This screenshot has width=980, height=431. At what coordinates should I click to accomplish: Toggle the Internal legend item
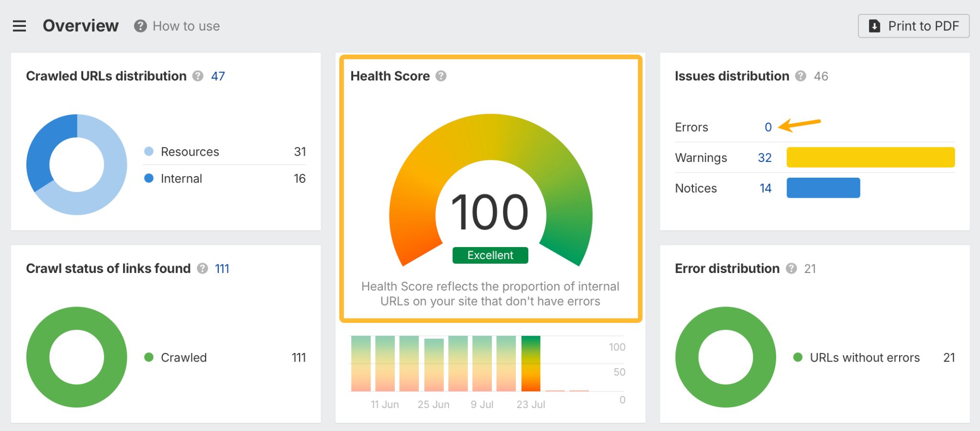coord(149,178)
